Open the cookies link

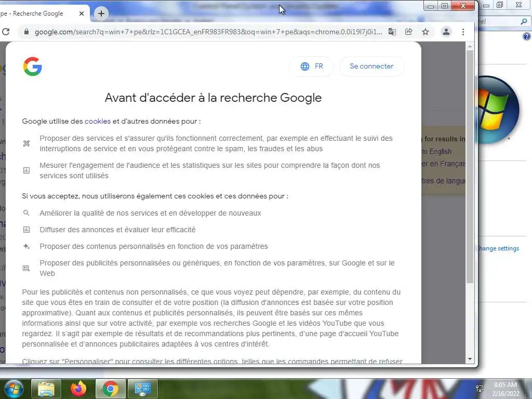98,121
